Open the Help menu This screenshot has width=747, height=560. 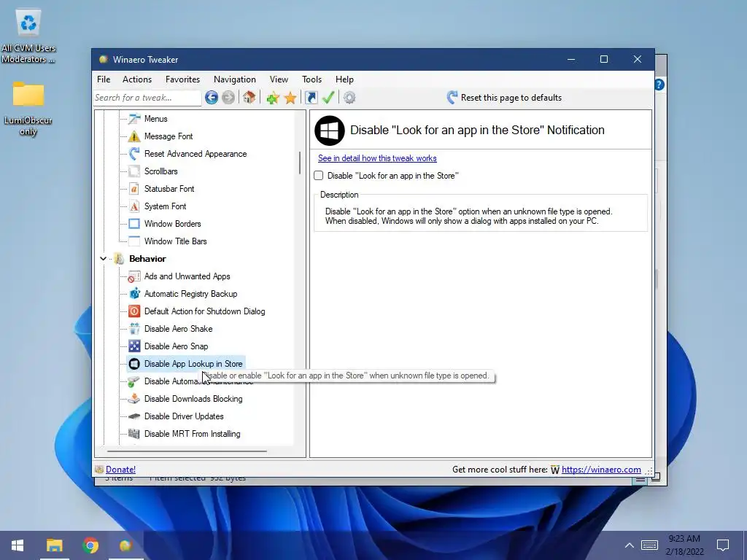tap(344, 79)
